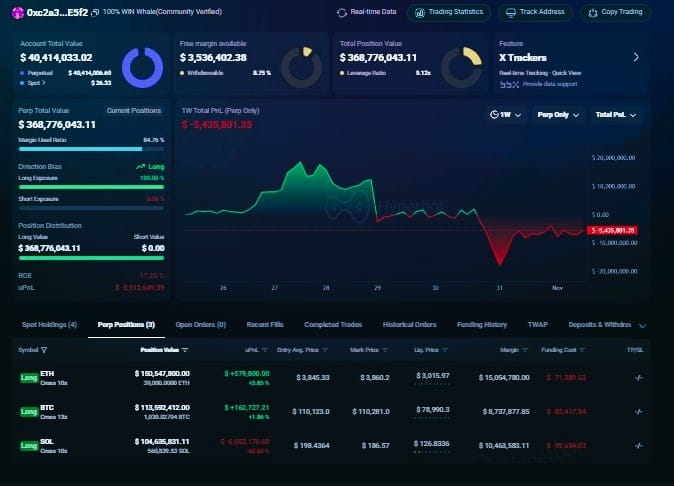The height and width of the screenshot is (486, 674).
Task: Click the Long badge on ETH row
Action: [29, 378]
